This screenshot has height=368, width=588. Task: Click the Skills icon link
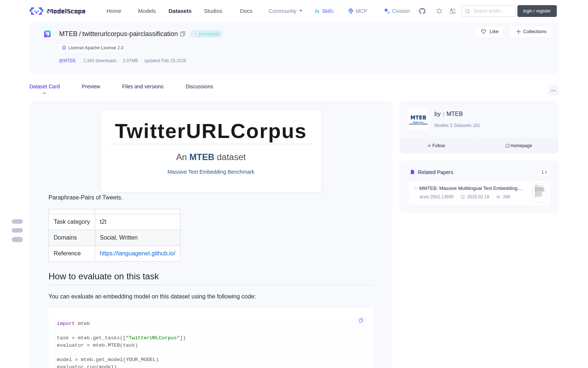324,11
